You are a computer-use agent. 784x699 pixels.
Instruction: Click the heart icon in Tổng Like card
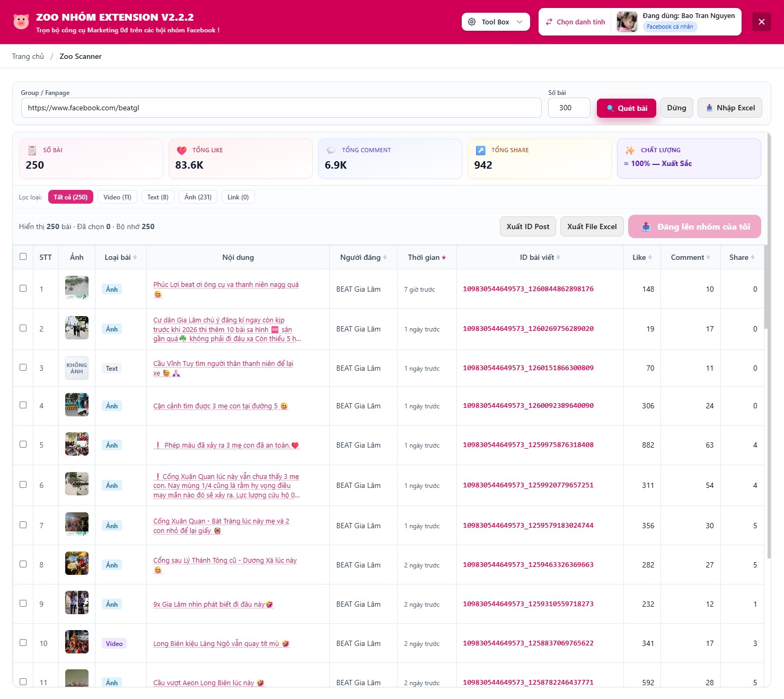[181, 150]
